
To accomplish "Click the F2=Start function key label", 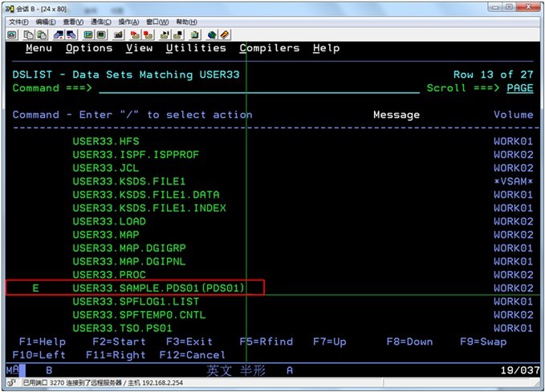I will pos(120,341).
